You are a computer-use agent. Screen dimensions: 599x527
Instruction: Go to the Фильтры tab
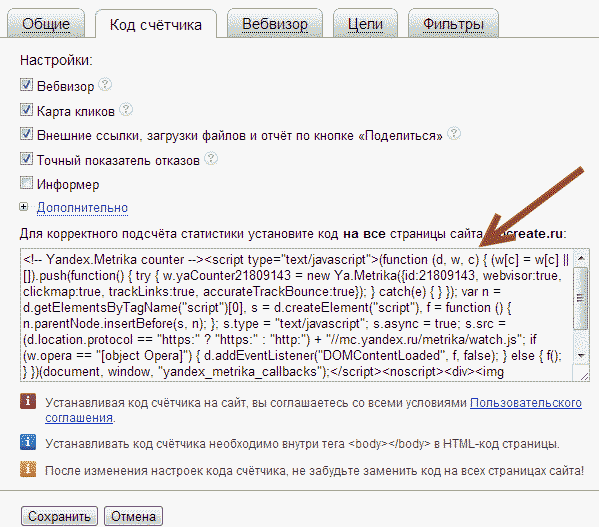coord(453,24)
